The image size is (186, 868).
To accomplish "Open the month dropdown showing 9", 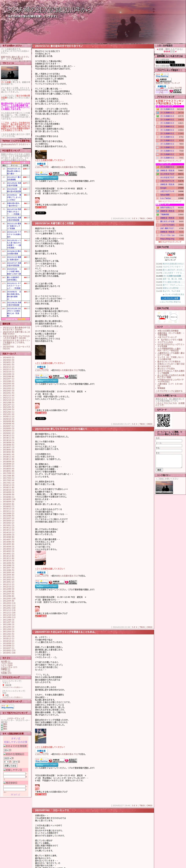I will click(x=6, y=762).
